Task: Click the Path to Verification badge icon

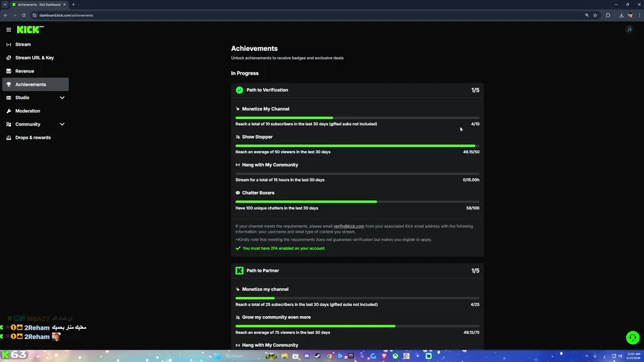Action: (x=239, y=90)
